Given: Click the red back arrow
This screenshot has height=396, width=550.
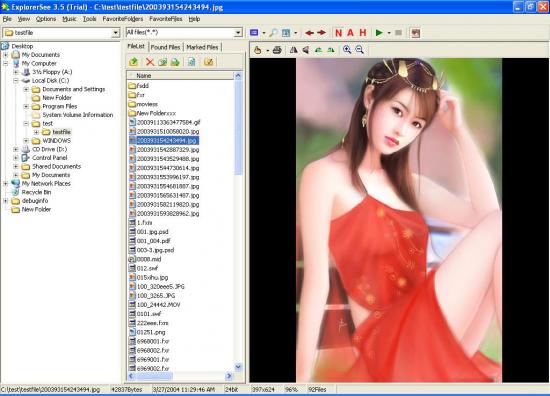Looking at the screenshot, I should point(309,33).
